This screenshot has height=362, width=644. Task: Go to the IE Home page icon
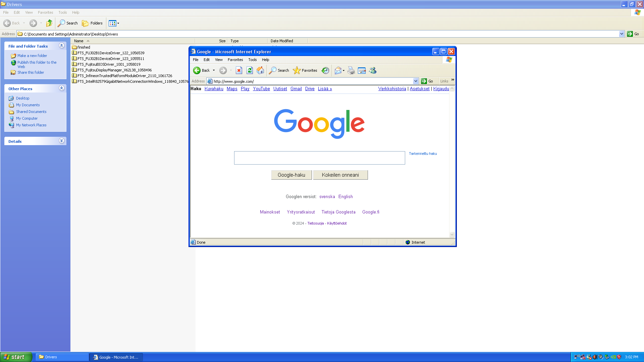point(260,70)
